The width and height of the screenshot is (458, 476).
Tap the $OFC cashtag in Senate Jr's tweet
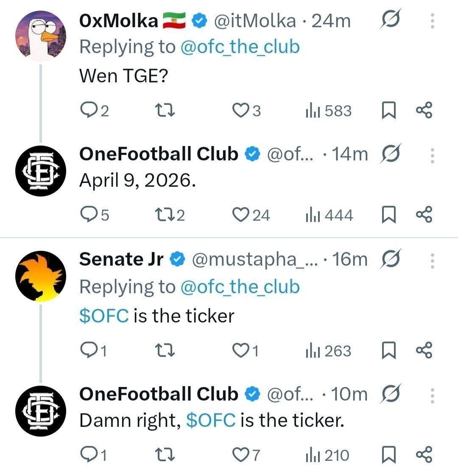pyautogui.click(x=104, y=316)
